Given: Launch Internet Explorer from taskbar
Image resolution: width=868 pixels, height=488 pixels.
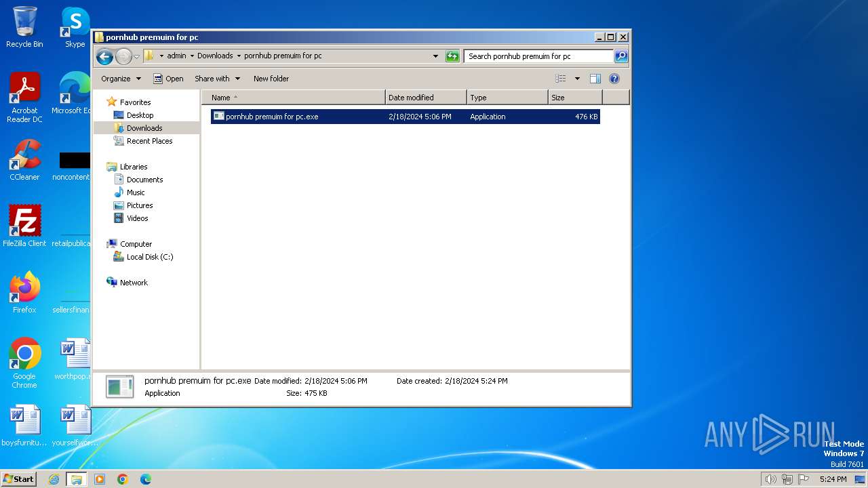Looking at the screenshot, I should coord(54,479).
